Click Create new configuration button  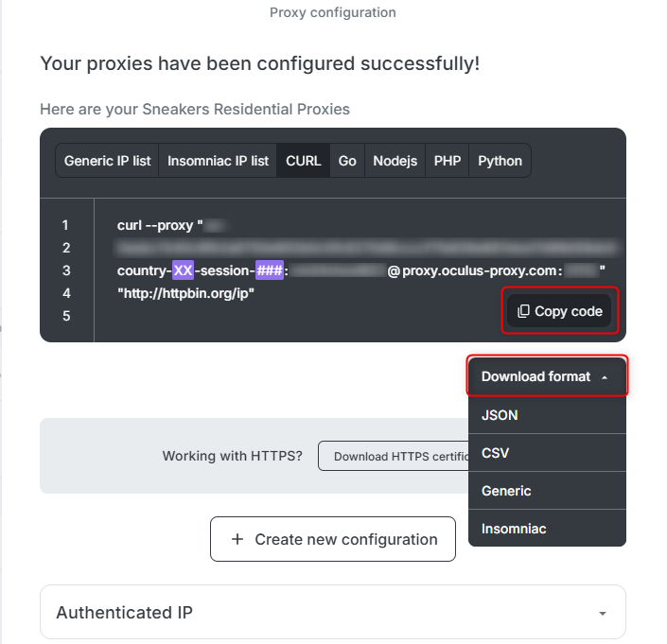(333, 539)
